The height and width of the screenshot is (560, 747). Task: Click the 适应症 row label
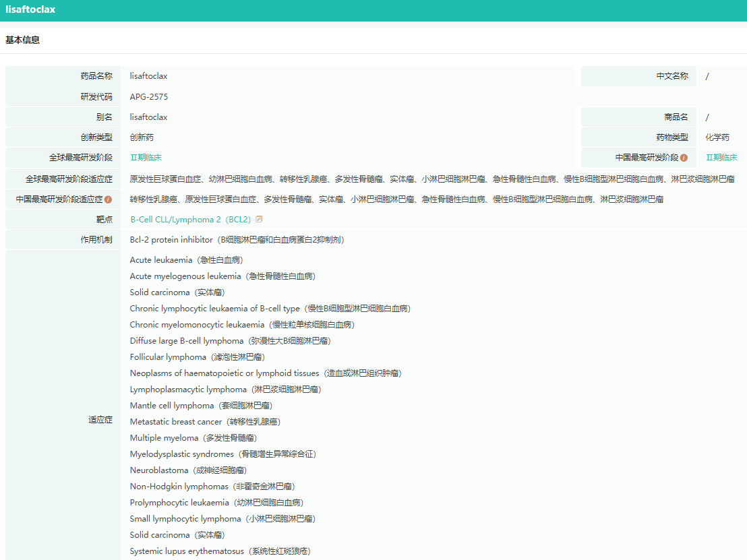coord(100,420)
